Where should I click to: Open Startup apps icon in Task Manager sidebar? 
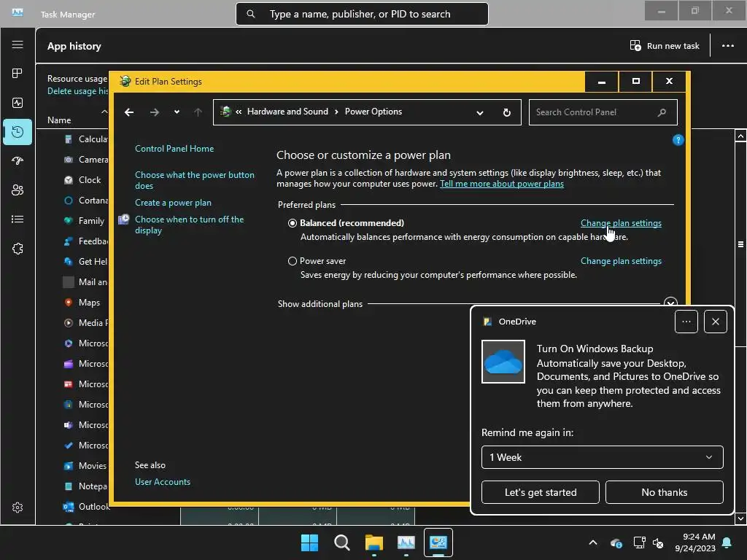pyautogui.click(x=18, y=161)
